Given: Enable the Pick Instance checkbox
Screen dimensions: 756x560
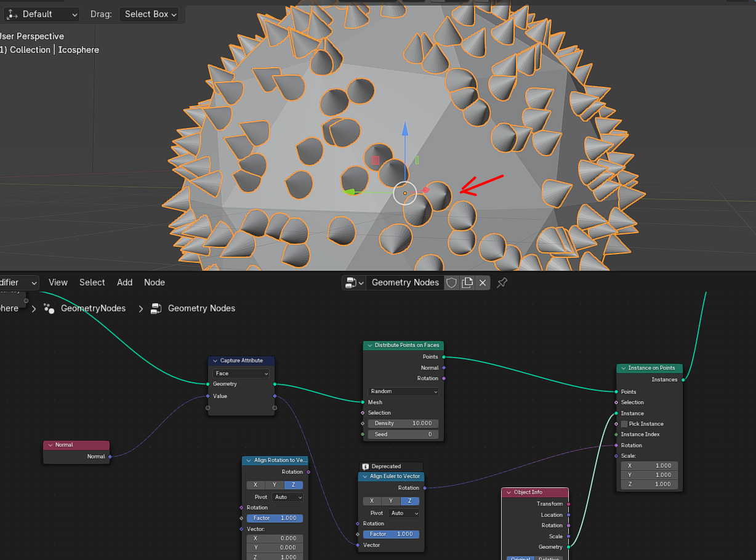Looking at the screenshot, I should point(624,424).
